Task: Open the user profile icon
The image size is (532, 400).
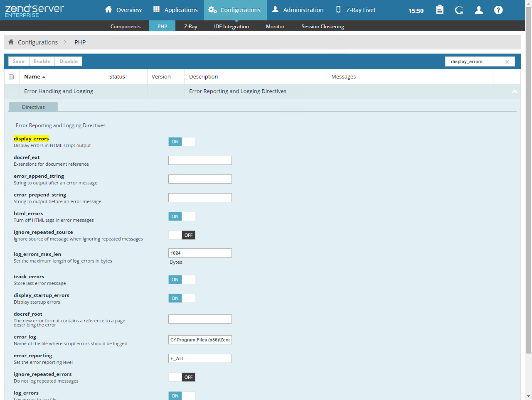Action: [x=479, y=10]
